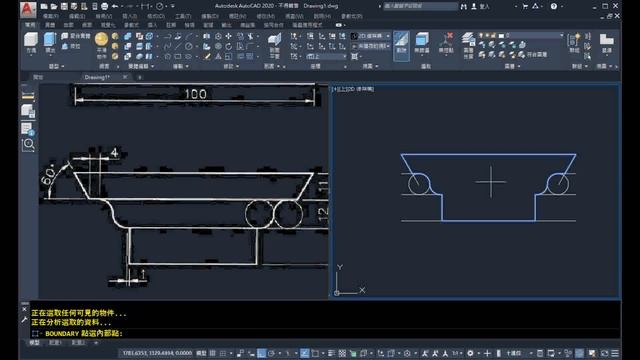Click the Undo arrow icon
This screenshot has height=360, width=640.
coord(115,6)
